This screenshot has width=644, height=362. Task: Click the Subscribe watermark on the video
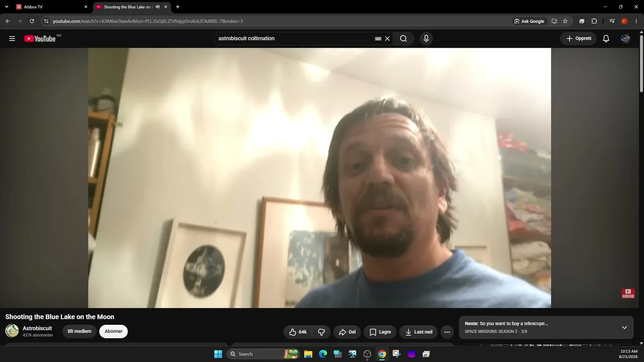pyautogui.click(x=628, y=294)
